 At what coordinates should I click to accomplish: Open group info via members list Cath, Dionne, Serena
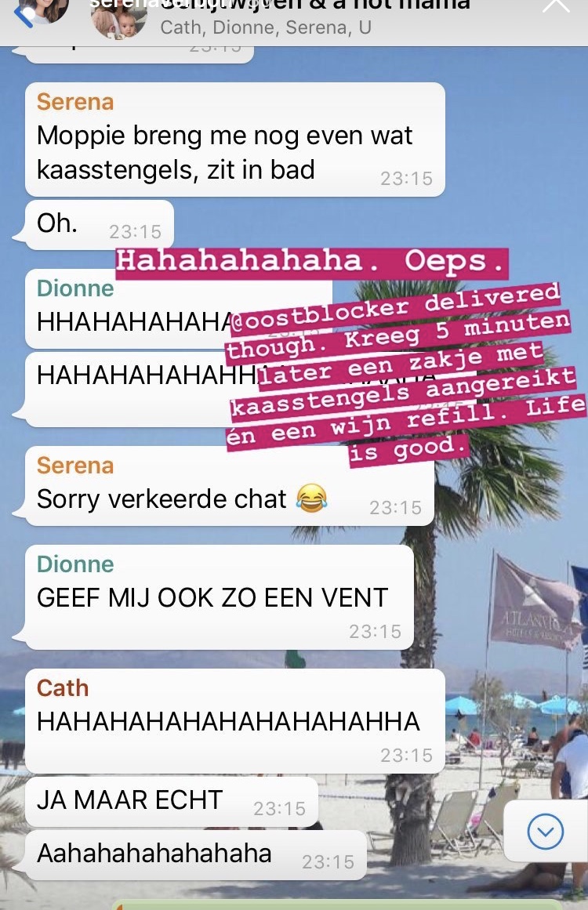pos(266,27)
